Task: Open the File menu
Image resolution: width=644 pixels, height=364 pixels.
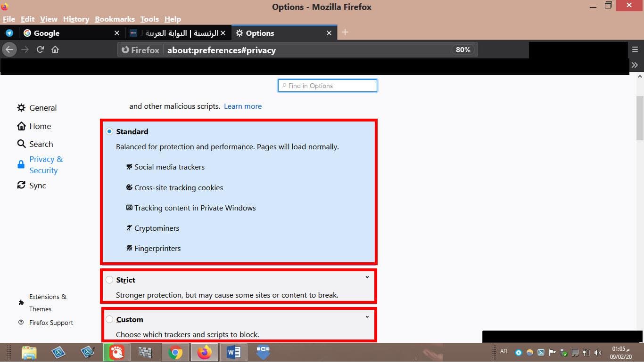Action: pos(9,19)
